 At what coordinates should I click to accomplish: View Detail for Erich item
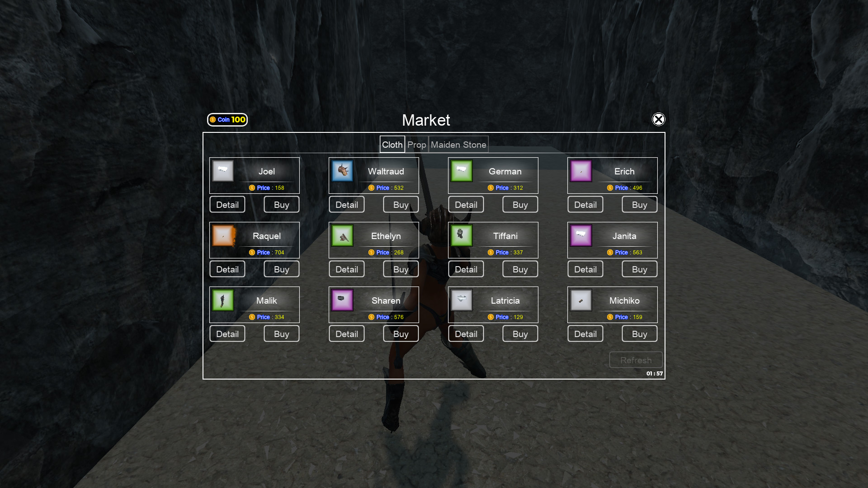click(585, 205)
